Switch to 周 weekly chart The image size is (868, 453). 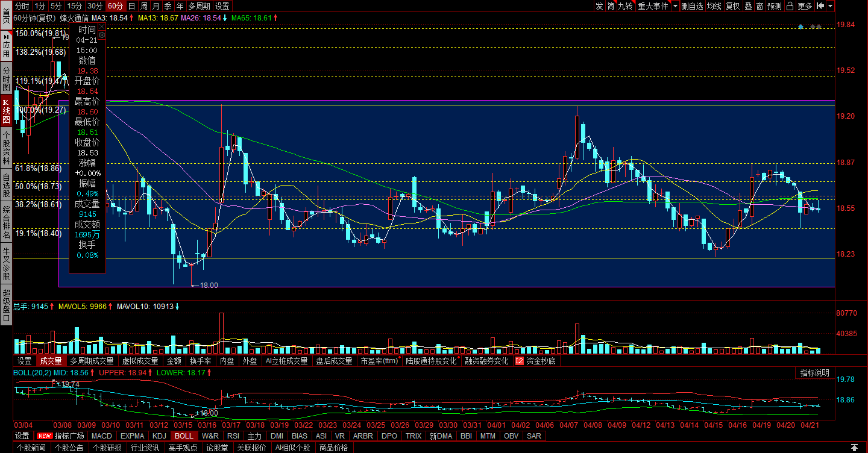144,6
